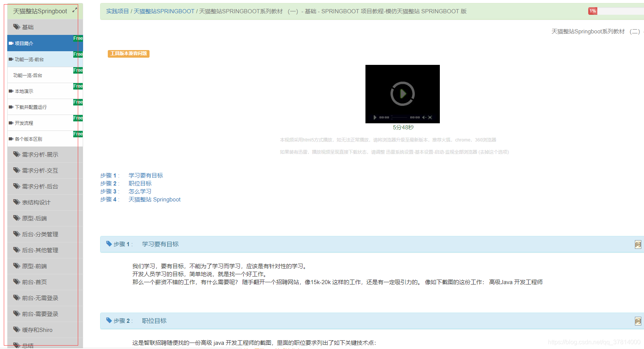Image resolution: width=644 pixels, height=349 pixels.
Task: Expand the 原型-后端 section
Action: tap(45, 218)
